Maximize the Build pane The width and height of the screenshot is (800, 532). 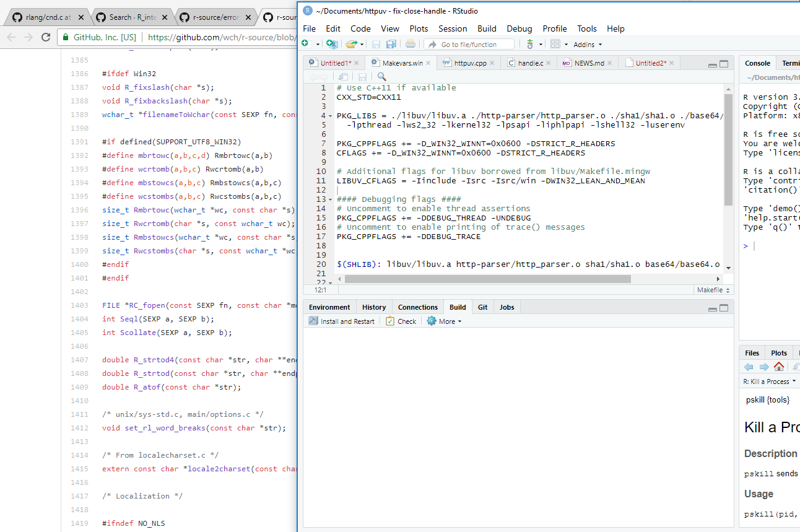point(724,307)
